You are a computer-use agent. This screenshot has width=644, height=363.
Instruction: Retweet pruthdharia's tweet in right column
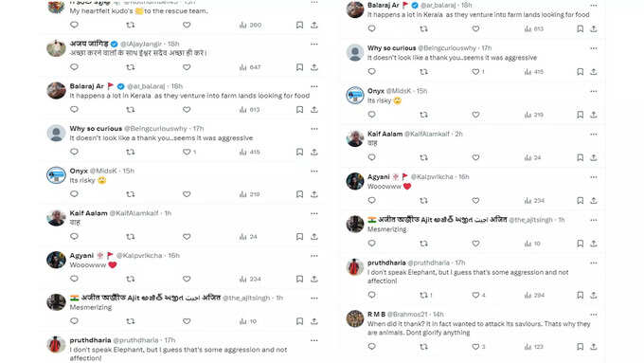click(425, 295)
